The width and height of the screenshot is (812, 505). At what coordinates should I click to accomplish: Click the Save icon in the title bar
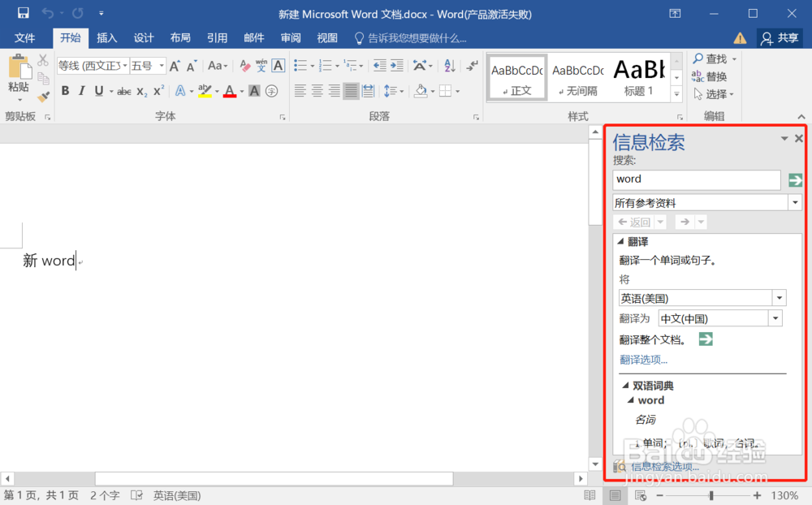pos(24,13)
